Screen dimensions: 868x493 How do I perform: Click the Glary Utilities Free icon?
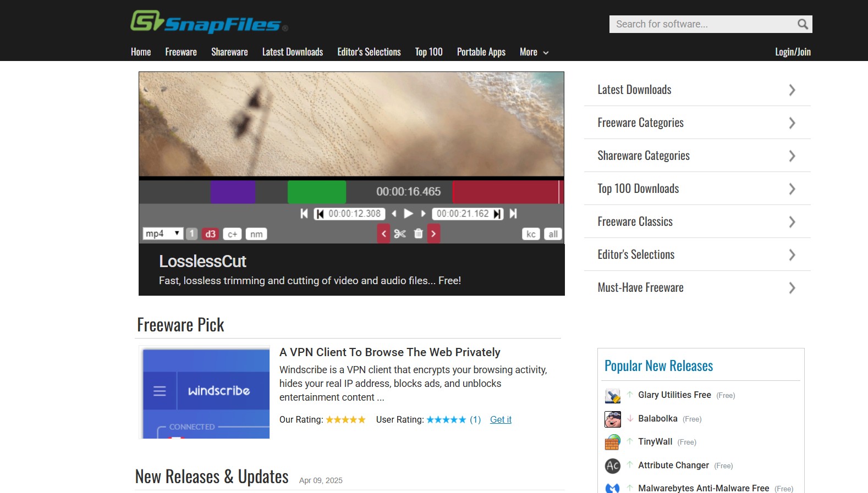[x=612, y=396]
